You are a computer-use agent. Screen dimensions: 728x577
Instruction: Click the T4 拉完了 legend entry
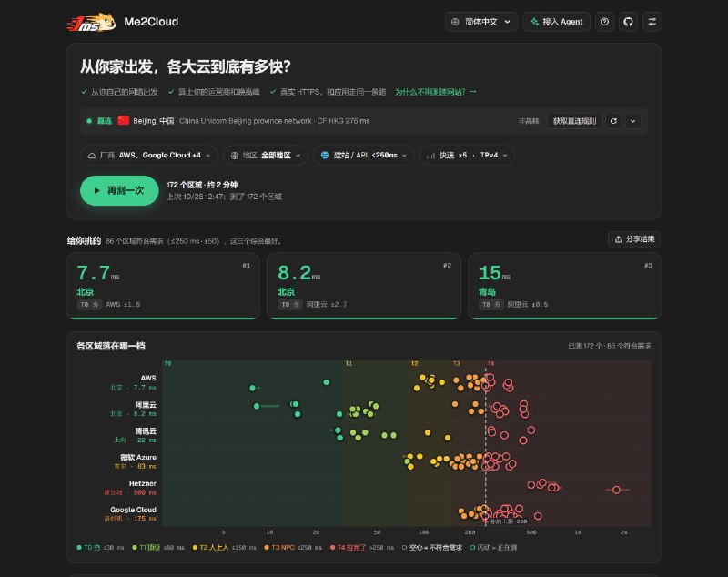coord(361,547)
